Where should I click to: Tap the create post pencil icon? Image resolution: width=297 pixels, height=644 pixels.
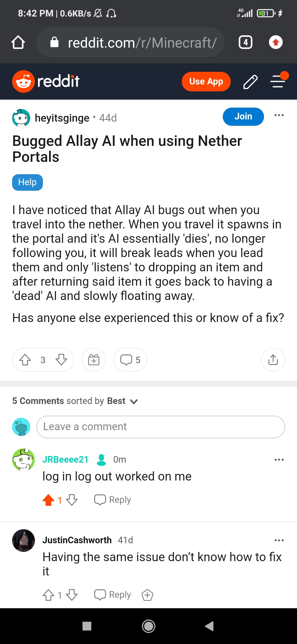pyautogui.click(x=250, y=82)
